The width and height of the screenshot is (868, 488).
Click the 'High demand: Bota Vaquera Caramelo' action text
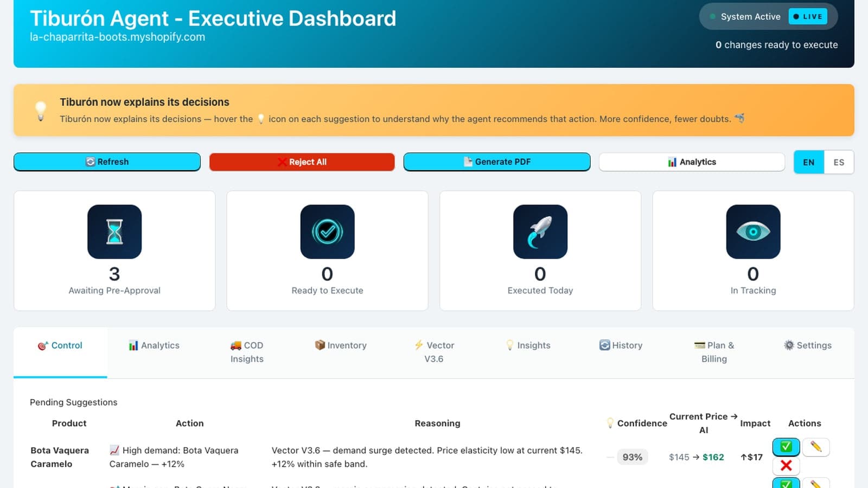click(174, 457)
